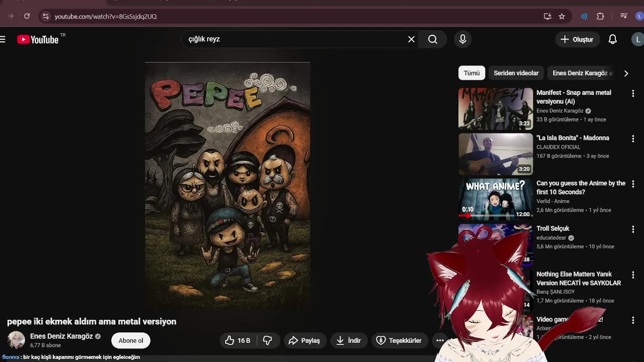
Task: Visit educatedear channel
Action: click(551, 238)
